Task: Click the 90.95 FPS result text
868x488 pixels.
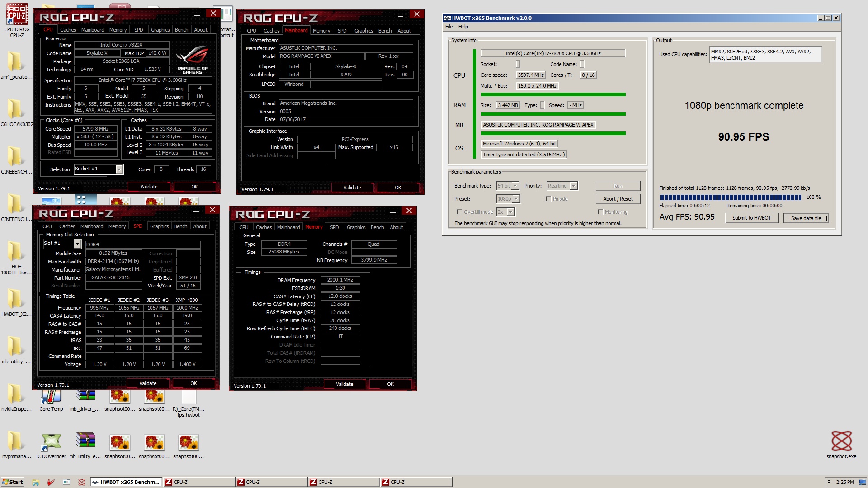Action: click(x=743, y=137)
